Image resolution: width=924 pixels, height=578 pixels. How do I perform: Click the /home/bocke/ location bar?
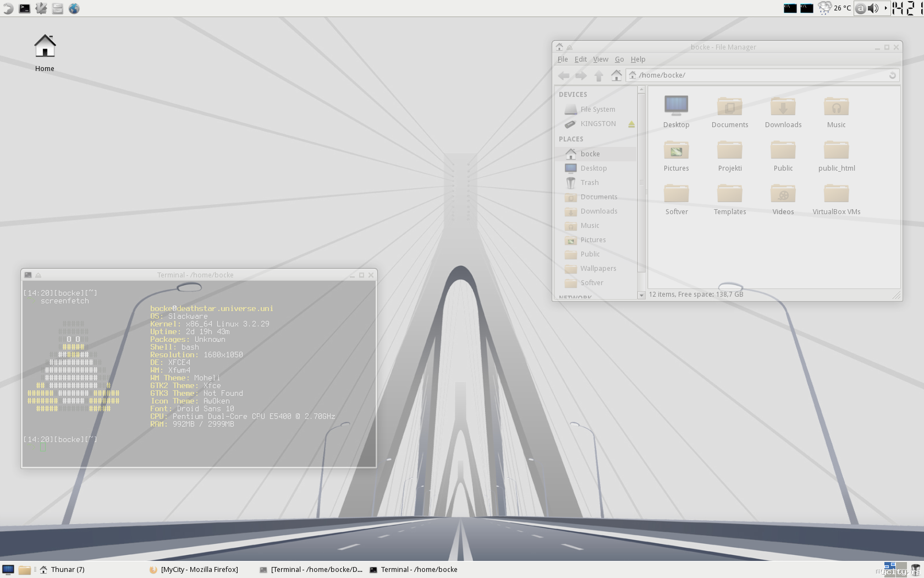point(759,75)
